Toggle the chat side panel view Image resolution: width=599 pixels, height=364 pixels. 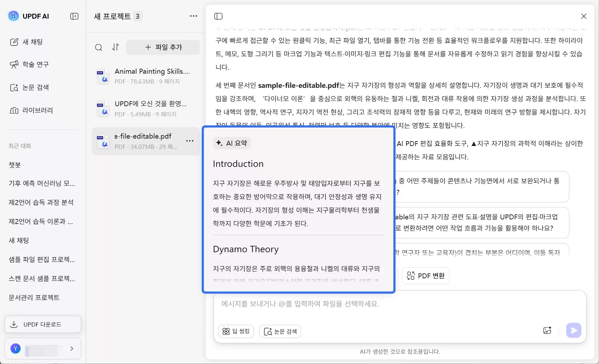pyautogui.click(x=218, y=16)
